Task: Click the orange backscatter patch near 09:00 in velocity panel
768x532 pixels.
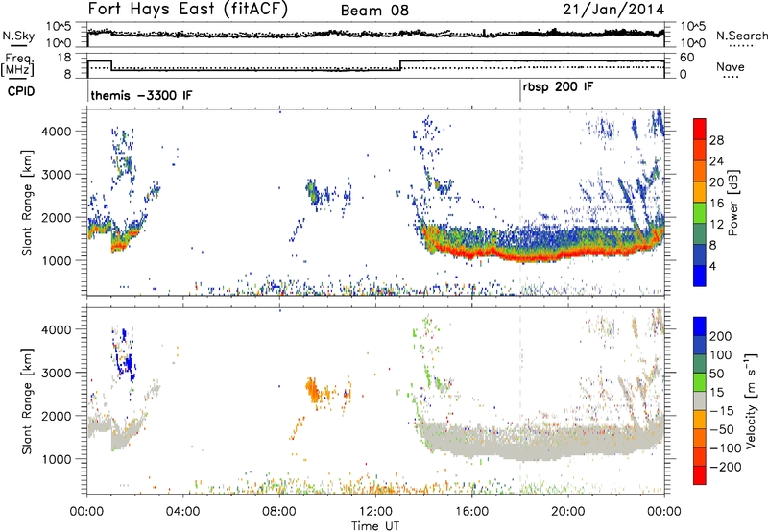Action: click(x=313, y=391)
